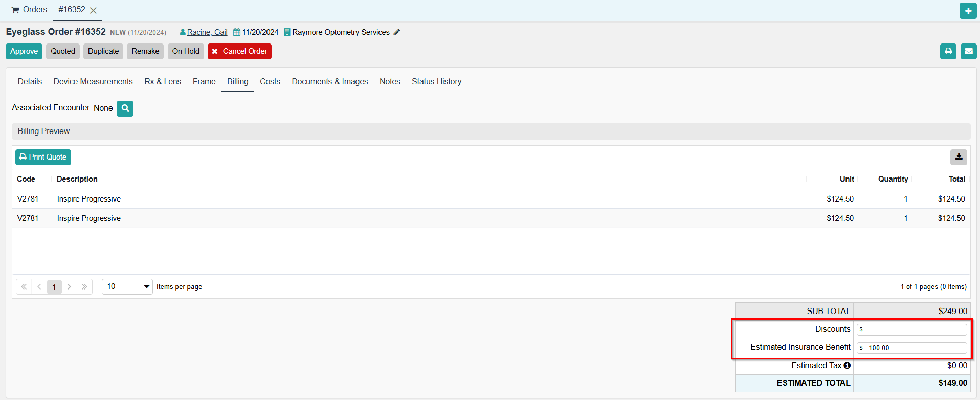Click the Billing Preview section header

click(x=491, y=131)
